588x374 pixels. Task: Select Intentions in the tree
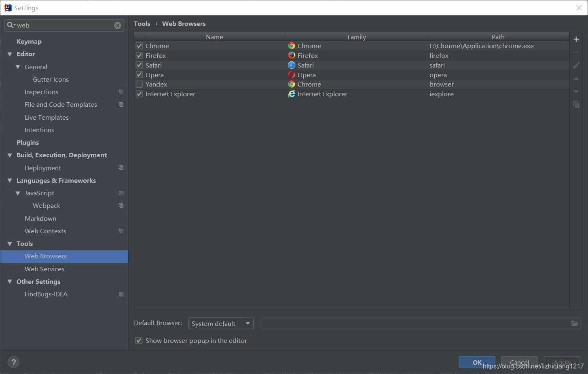click(39, 130)
